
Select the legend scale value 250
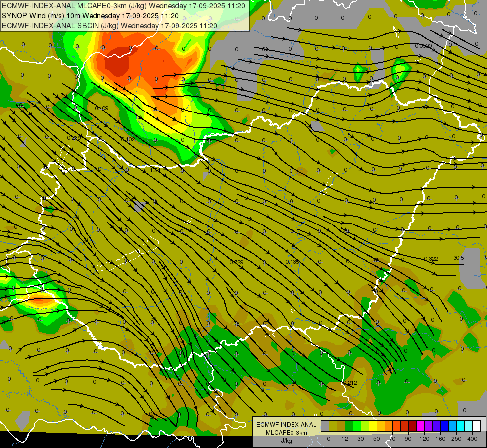pos(456,439)
